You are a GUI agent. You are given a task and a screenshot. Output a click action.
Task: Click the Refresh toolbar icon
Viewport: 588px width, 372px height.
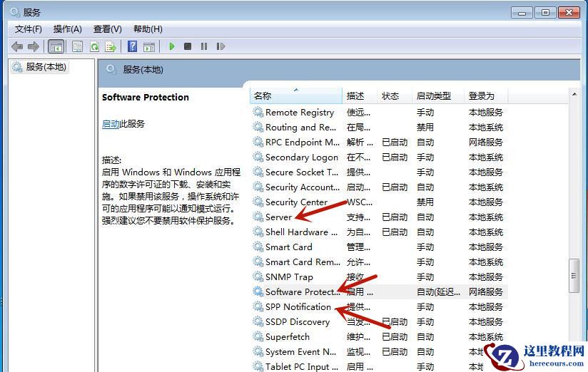pos(94,46)
